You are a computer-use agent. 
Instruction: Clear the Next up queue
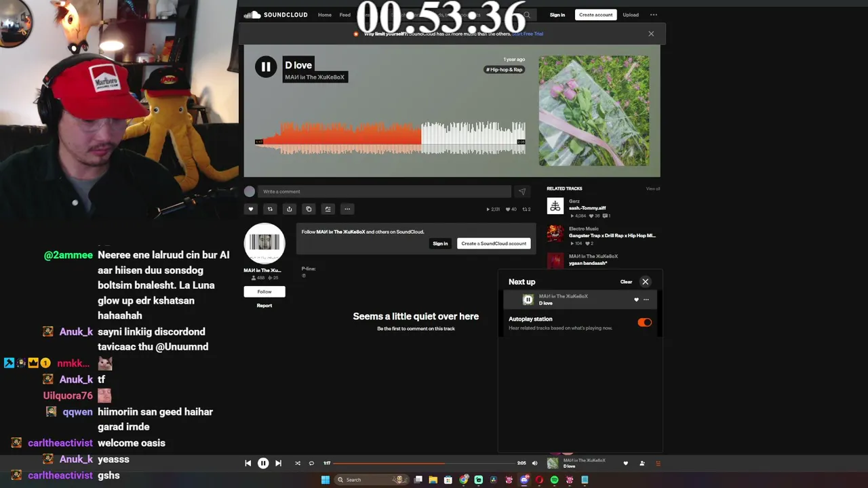pyautogui.click(x=626, y=282)
